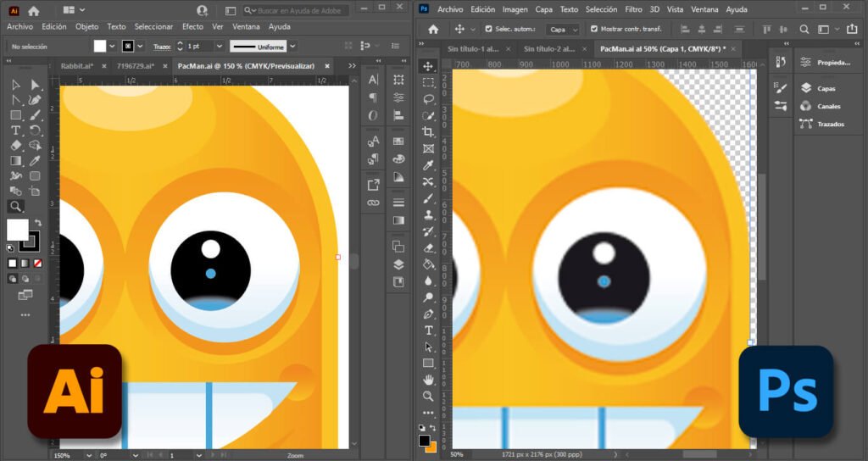
Task: Click Photoshop's orange background color swatch
Action: (432, 447)
